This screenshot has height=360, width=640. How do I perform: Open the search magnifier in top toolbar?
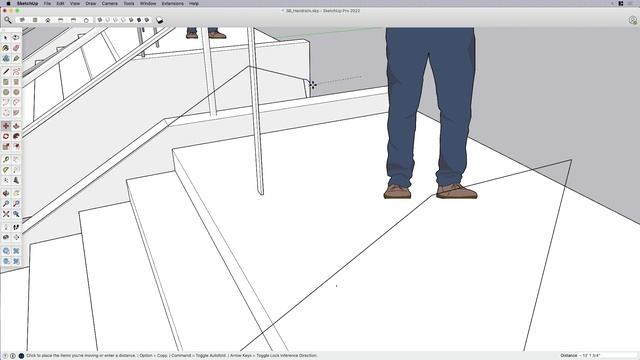(8, 20)
